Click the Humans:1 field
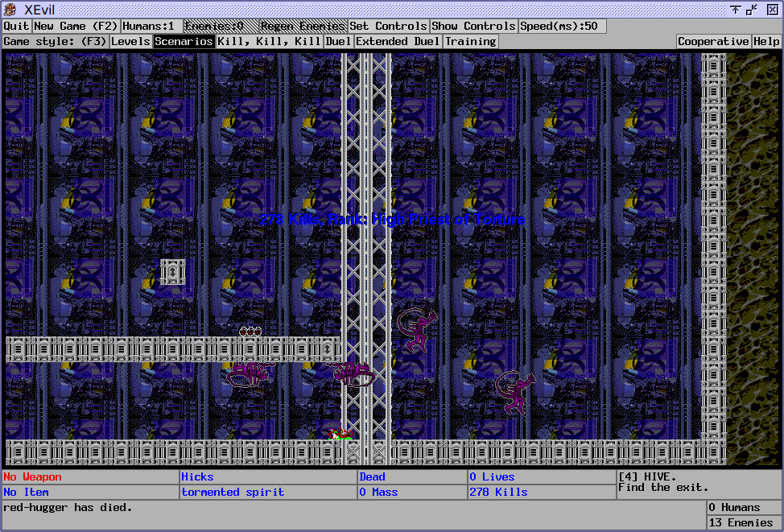Viewport: 784px width, 532px height. pos(151,26)
